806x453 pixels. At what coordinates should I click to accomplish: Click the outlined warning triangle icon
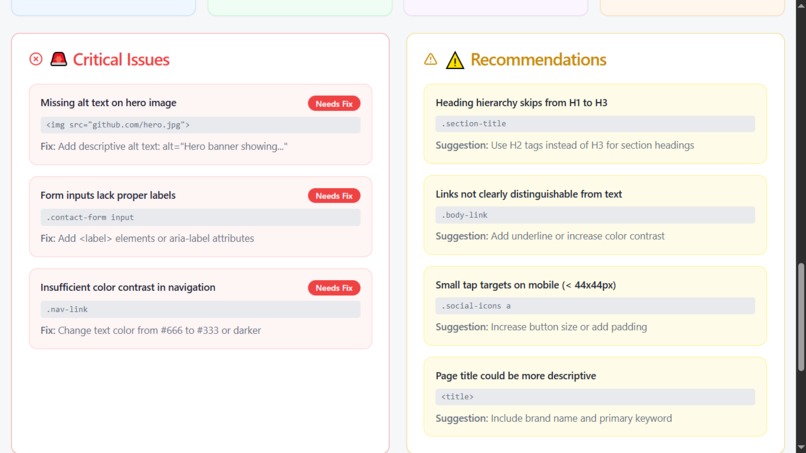431,59
